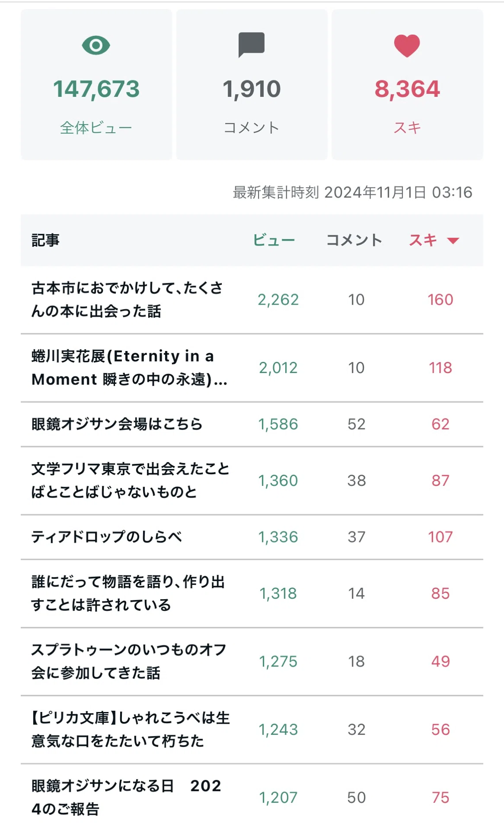
Task: Click the comment speech bubble icon
Action: [x=252, y=45]
